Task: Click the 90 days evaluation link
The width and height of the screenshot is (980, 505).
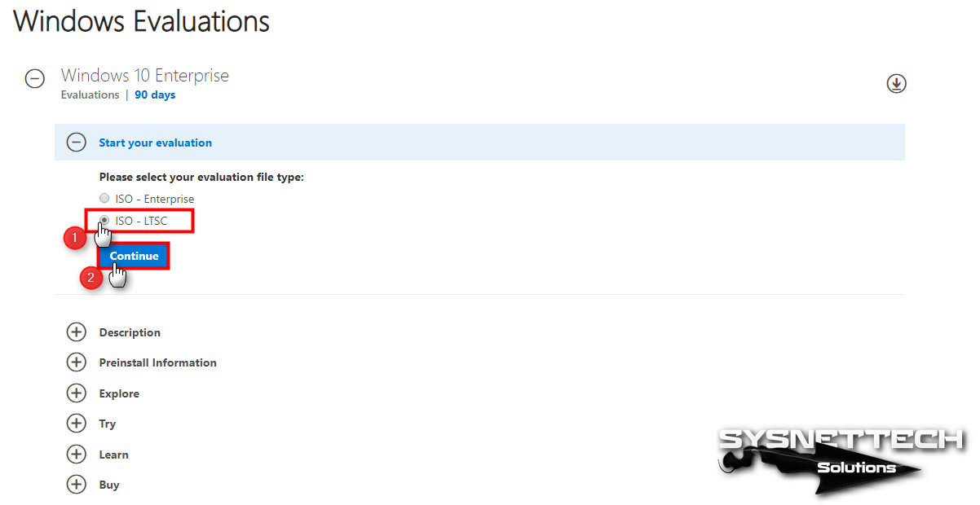Action: (155, 94)
